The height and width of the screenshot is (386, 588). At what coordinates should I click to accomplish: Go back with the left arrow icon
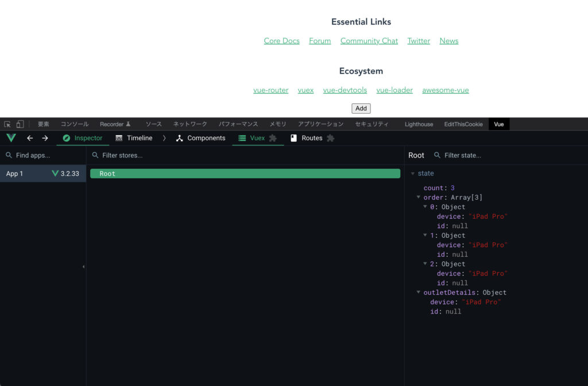30,138
